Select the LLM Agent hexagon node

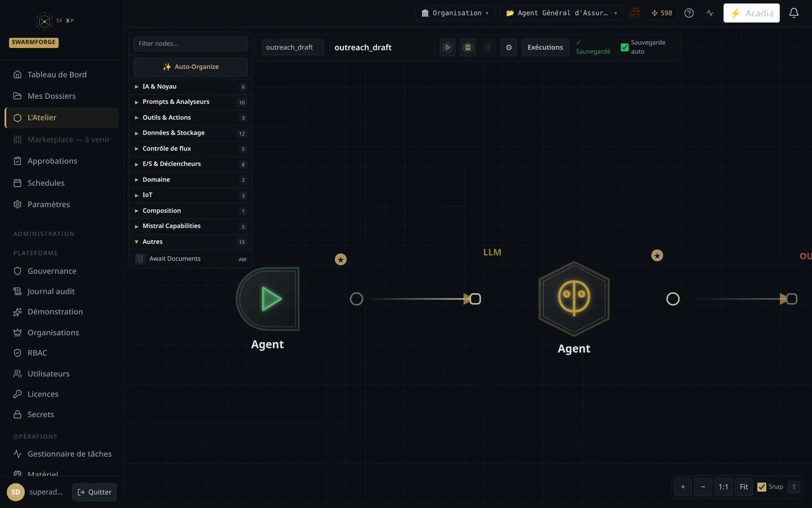click(x=574, y=299)
